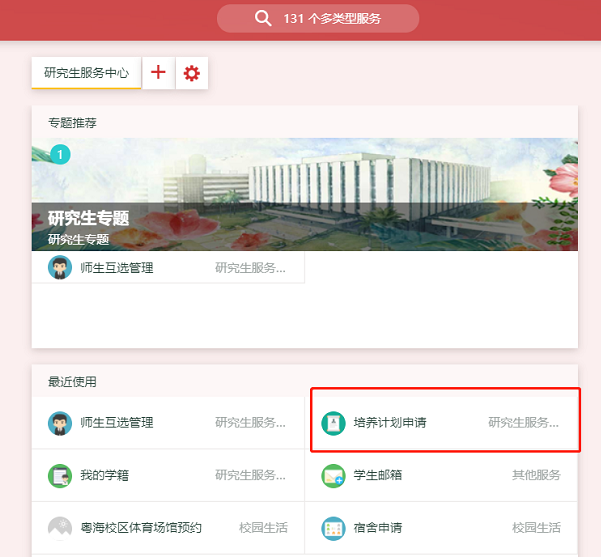601x557 pixels.
Task: Click the 学生邮箱 mail icon
Action: [333, 475]
